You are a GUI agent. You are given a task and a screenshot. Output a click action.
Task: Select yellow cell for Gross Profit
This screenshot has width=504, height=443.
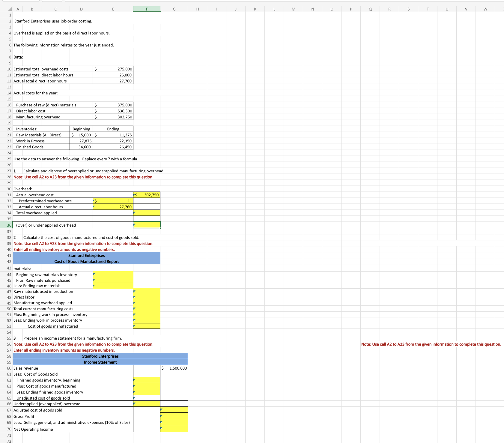click(x=174, y=416)
